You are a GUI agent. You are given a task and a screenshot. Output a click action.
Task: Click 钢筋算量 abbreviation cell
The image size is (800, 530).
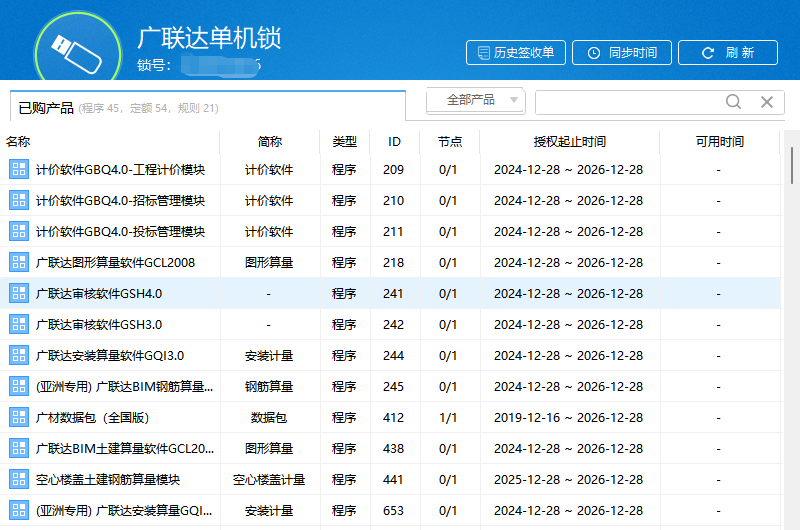[x=269, y=386]
